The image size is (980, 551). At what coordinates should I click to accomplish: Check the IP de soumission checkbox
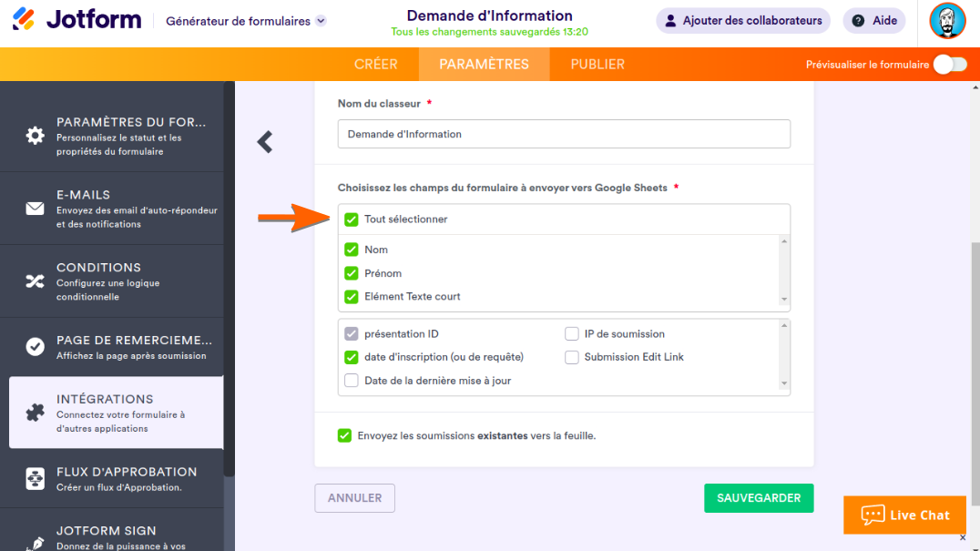(x=572, y=334)
